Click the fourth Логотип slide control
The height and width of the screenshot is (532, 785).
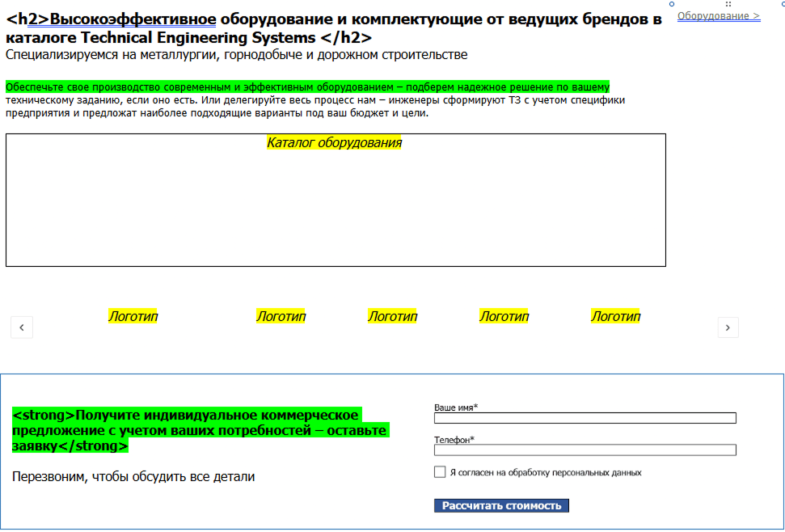(x=504, y=316)
